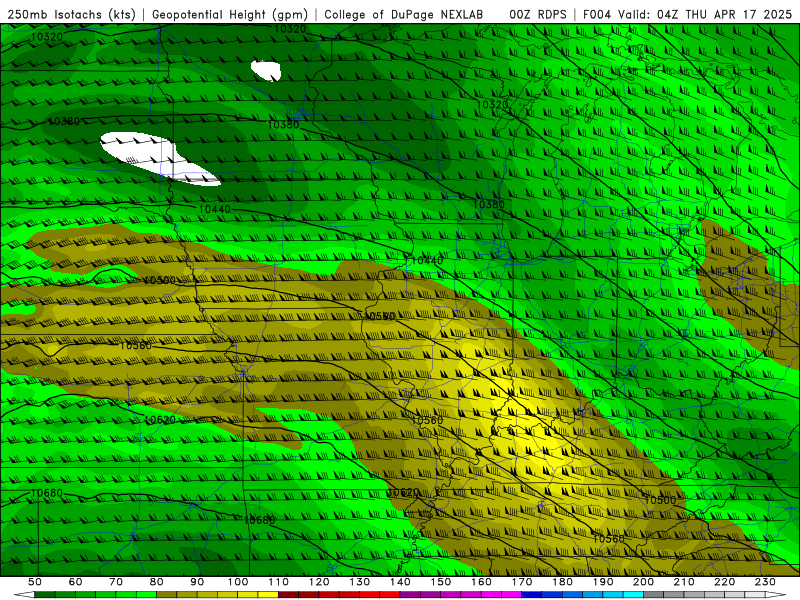Click the dark gray swatch starting at 200 knots
Viewport: 800px width, 600px height.
coord(654,595)
